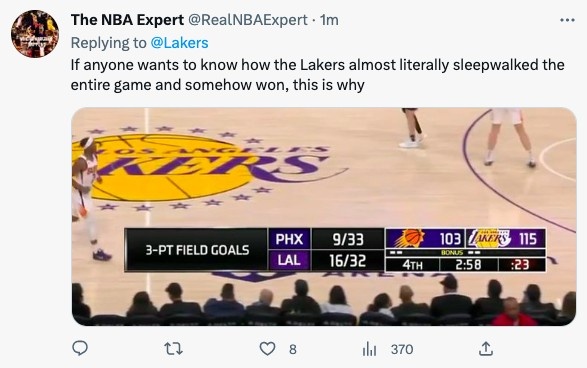Screen dimensions: 587x368
Task: View analytics via bar chart icon
Action: point(369,349)
